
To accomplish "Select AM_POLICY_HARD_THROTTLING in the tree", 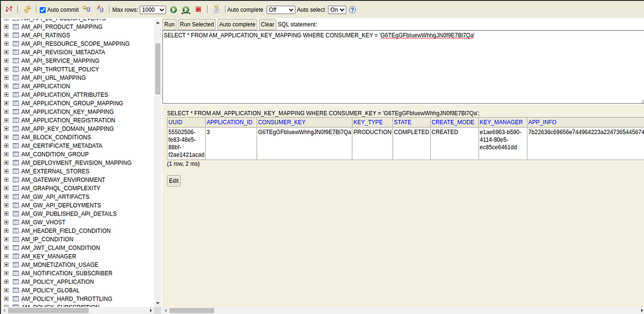I will tap(66, 299).
